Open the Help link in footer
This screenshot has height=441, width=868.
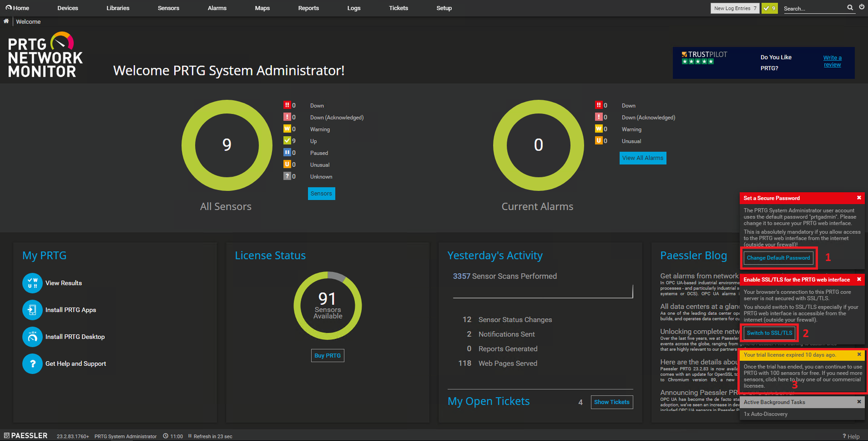coord(851,437)
